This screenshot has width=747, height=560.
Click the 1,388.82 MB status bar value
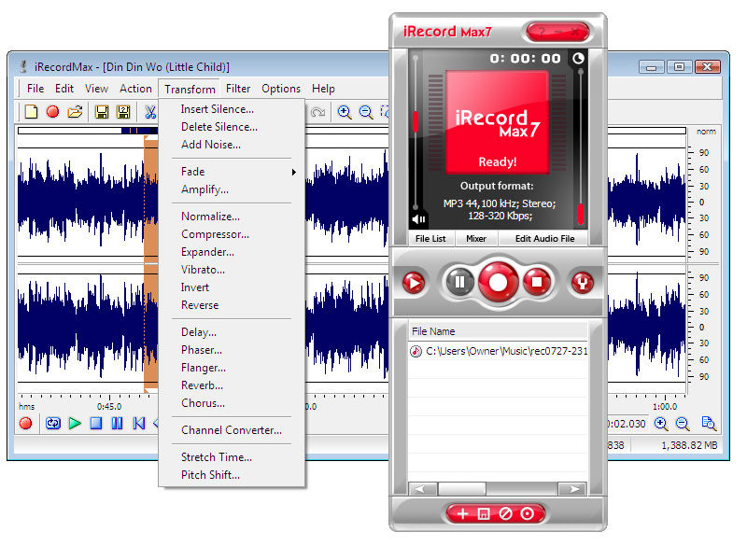coord(689,445)
